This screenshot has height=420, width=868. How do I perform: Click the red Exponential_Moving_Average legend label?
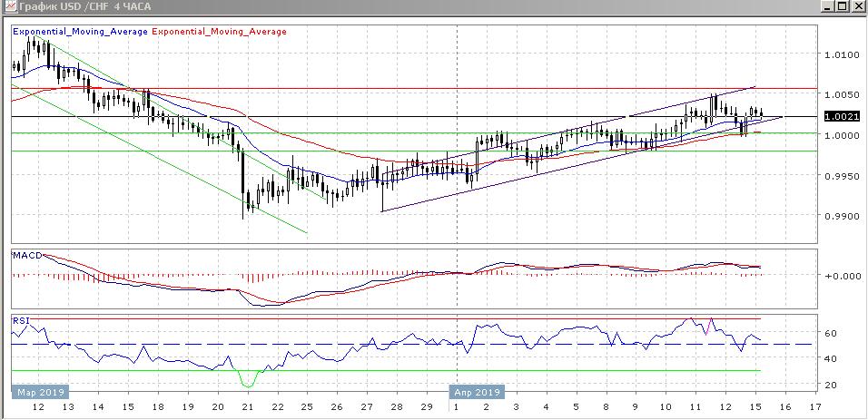coord(219,32)
